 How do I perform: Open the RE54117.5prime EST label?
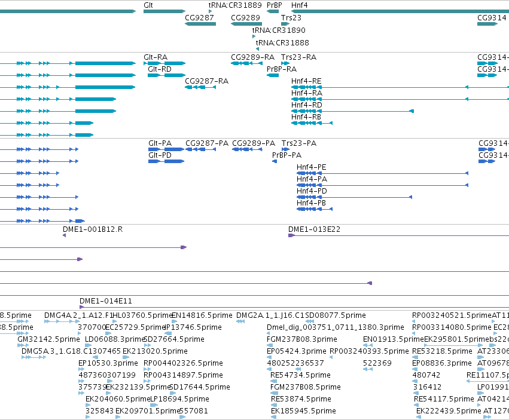444,399
